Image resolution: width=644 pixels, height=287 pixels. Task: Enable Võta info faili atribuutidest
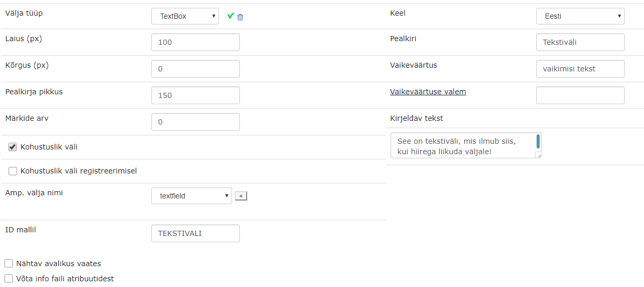(x=9, y=279)
